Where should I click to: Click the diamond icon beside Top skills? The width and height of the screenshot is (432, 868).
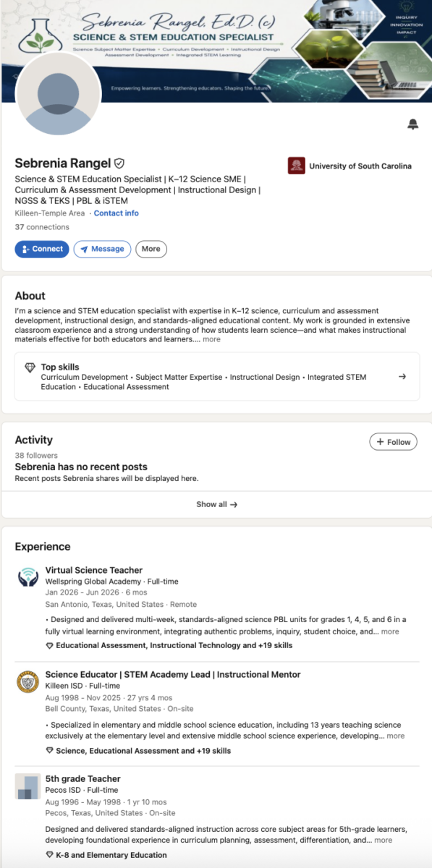click(30, 367)
